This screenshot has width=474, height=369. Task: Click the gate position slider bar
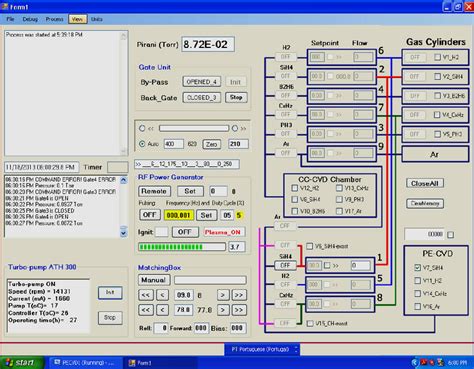point(194,128)
